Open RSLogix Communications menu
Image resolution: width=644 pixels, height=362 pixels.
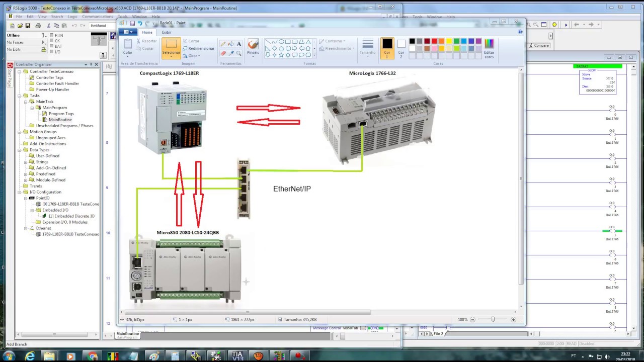click(98, 17)
